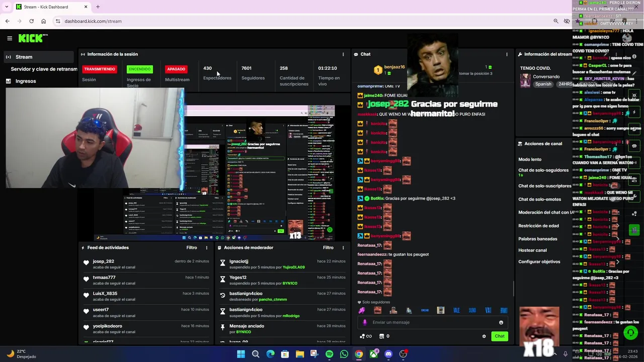The image size is (644, 362).
Task: Open Windows Start menu in taskbar
Action: click(x=241, y=354)
